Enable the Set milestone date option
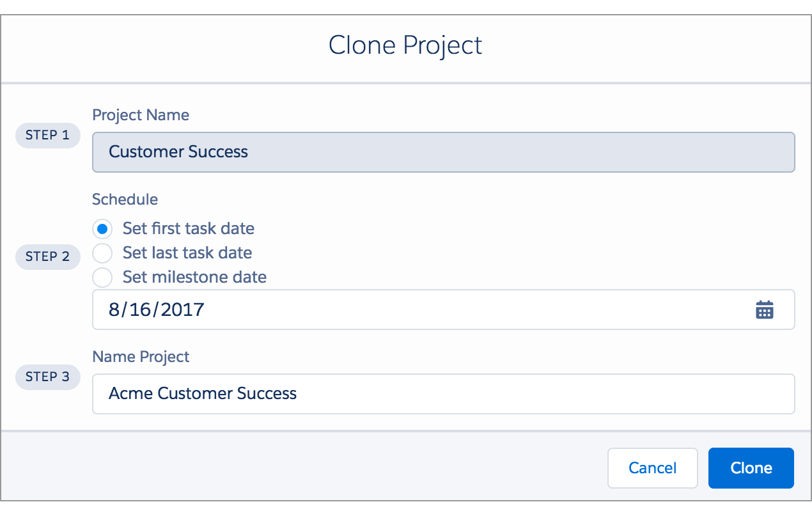Image resolution: width=812 pixels, height=518 pixels. 102,277
